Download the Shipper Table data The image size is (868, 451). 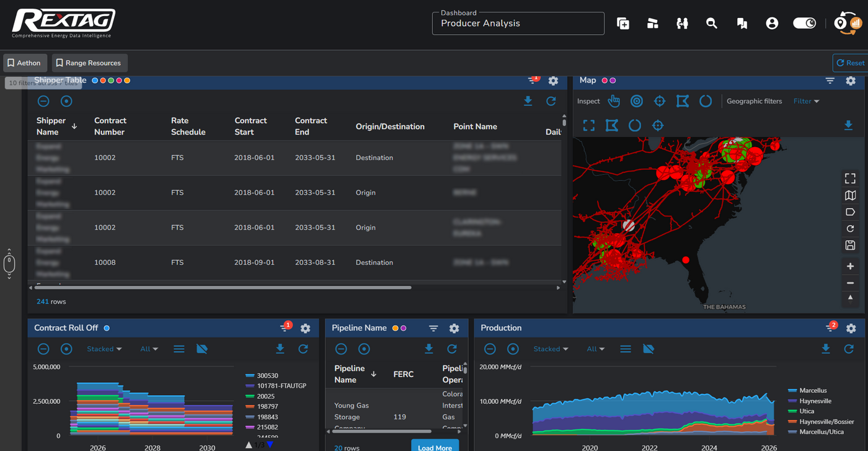pos(528,101)
